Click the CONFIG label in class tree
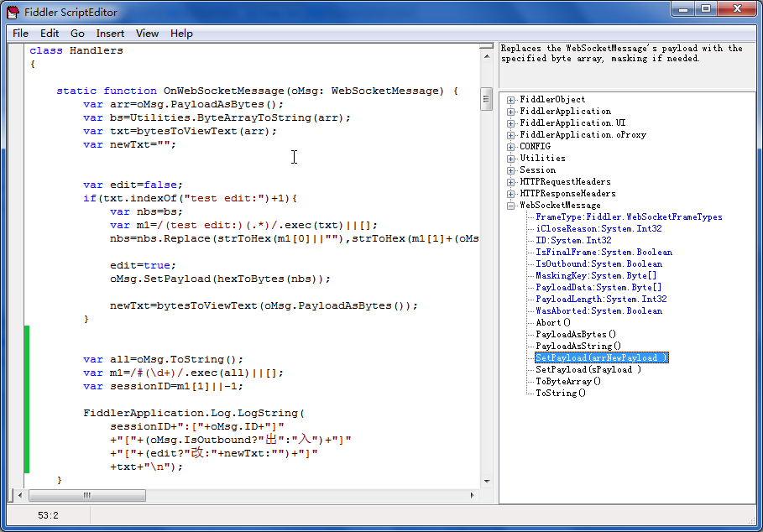Screen dimensions: 763x532 pos(535,147)
